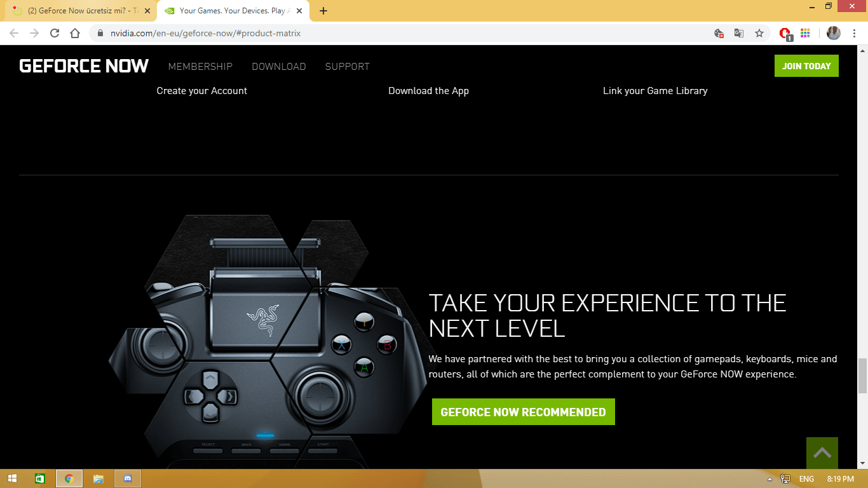Open File Explorer from the taskbar
This screenshot has width=868, height=488.
coord(98,478)
